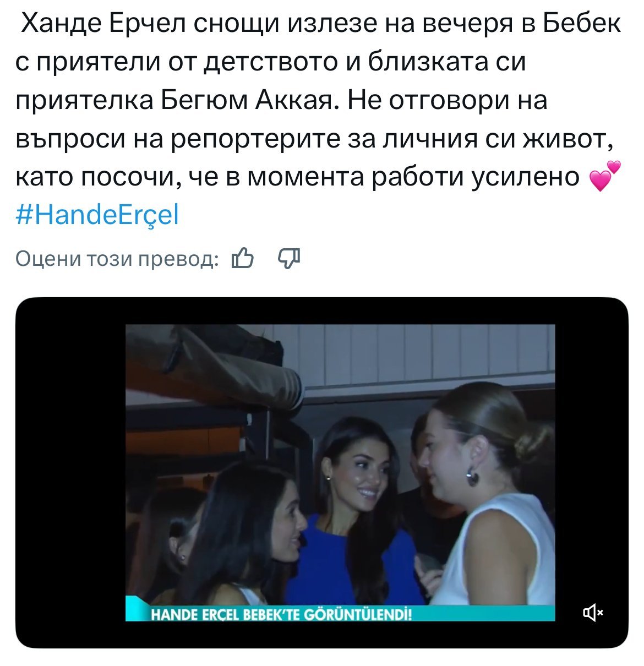Open the #HandeErçel hashtag link
Image resolution: width=644 pixels, height=666 pixels.
(x=97, y=215)
